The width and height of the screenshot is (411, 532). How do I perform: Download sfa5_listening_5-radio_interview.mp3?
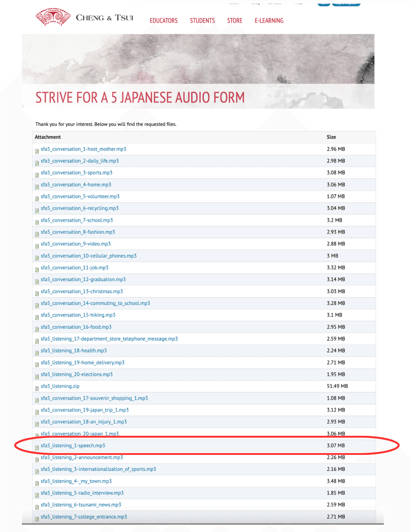82,493
